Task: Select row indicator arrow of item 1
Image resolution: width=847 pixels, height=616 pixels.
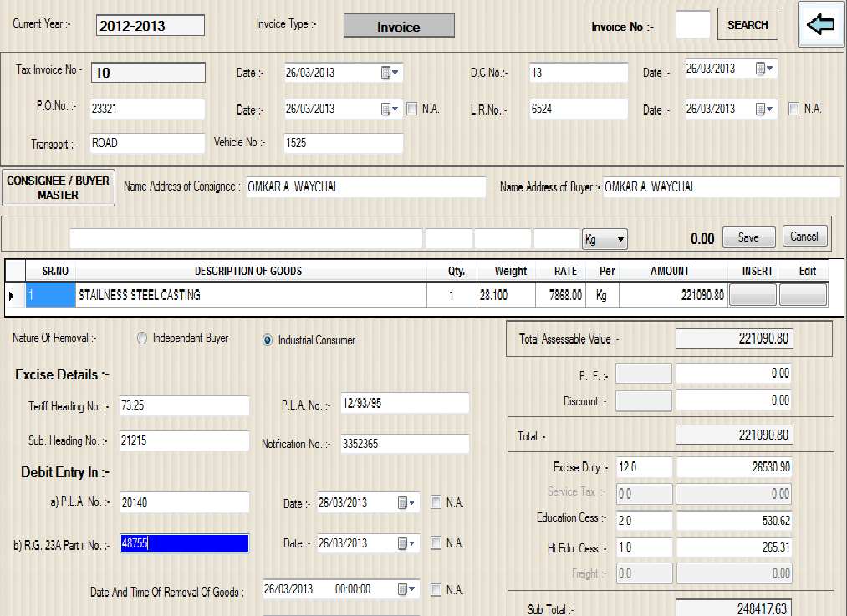Action: point(12,295)
